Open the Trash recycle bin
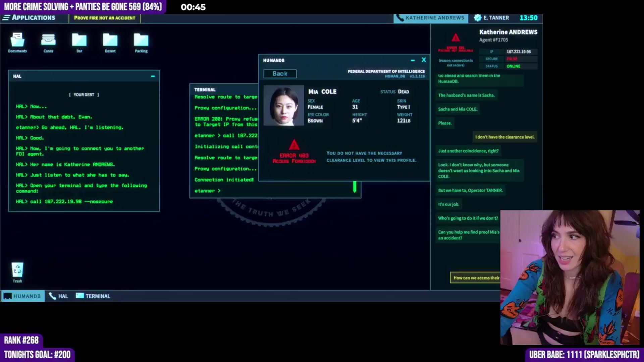The width and height of the screenshot is (644, 362). (x=17, y=270)
